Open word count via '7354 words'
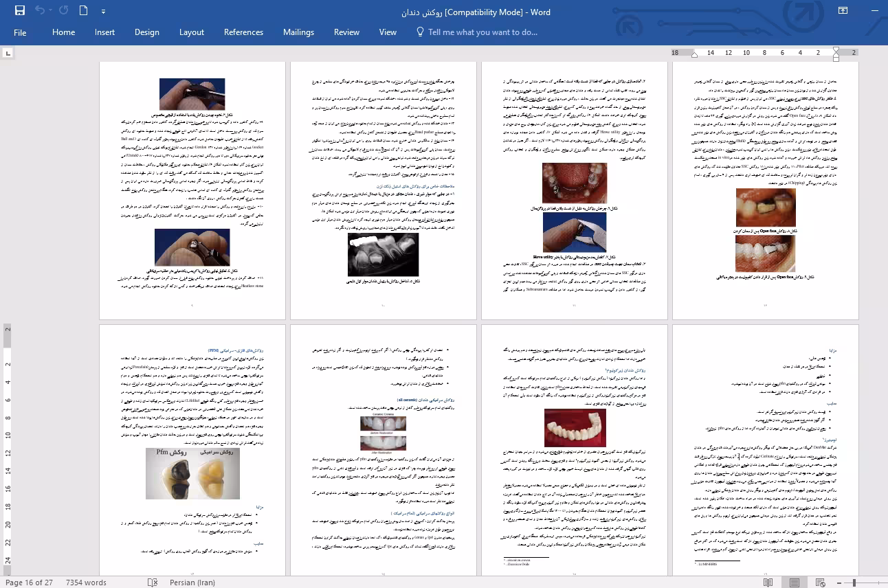This screenshot has height=588, width=888. click(86, 583)
